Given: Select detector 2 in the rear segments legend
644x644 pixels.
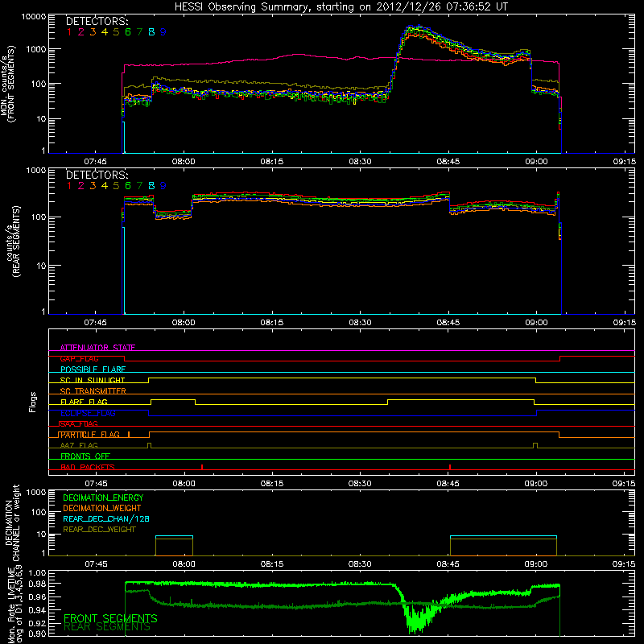Looking at the screenshot, I should [x=81, y=186].
